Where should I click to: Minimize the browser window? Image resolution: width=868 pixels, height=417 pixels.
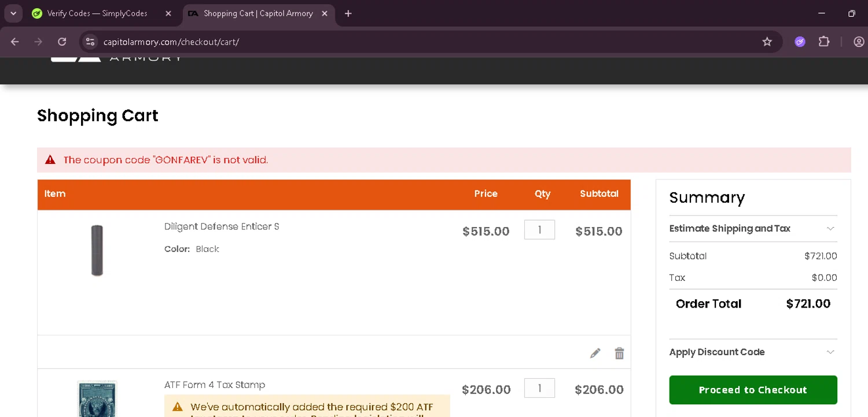point(822,13)
